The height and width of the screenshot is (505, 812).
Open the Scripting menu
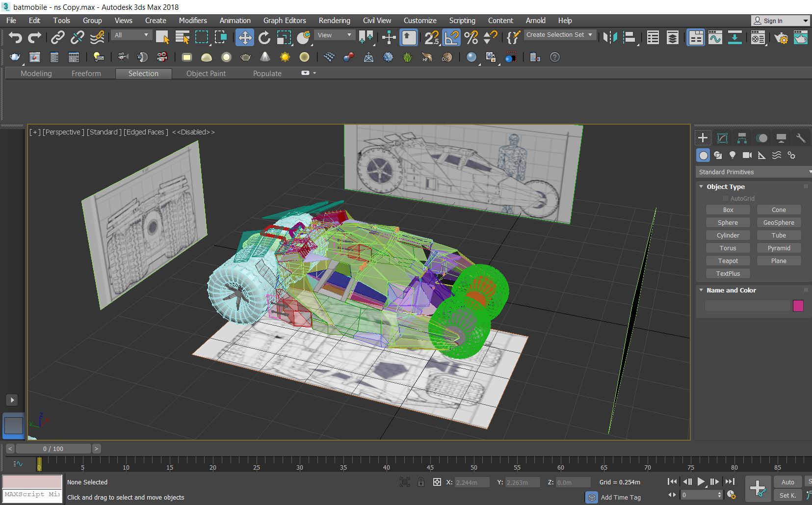pyautogui.click(x=462, y=21)
